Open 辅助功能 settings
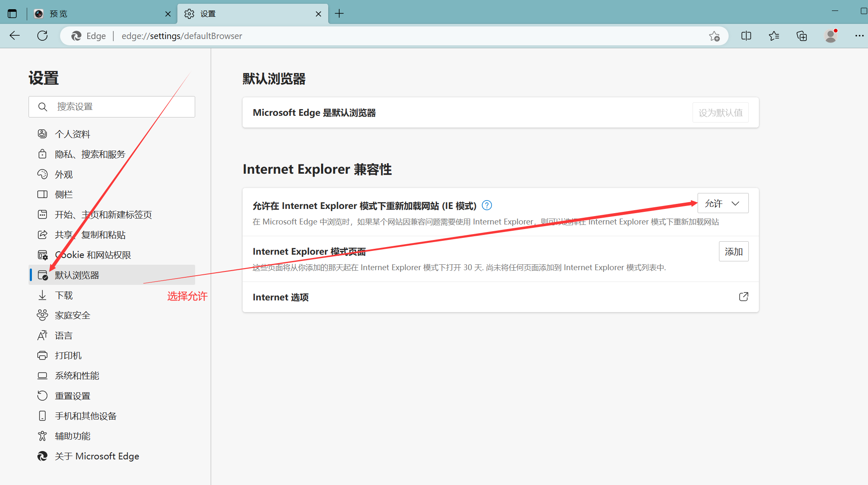This screenshot has height=485, width=868. click(112, 436)
